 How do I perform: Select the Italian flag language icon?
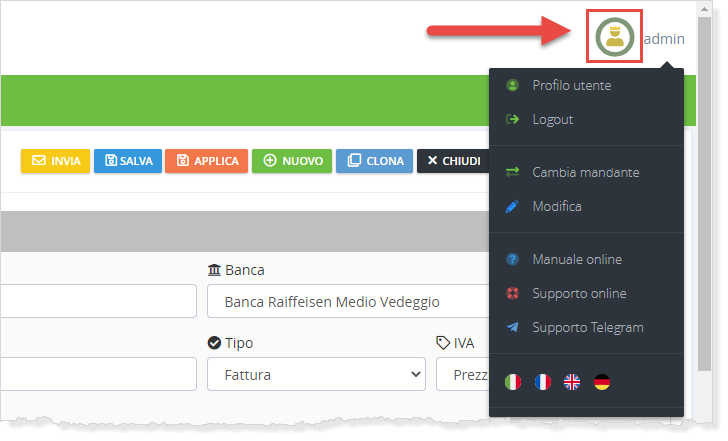click(x=513, y=382)
